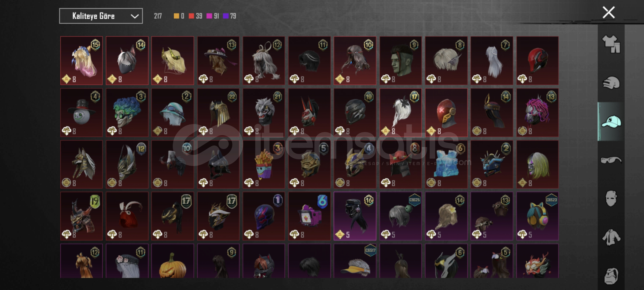Image resolution: width=644 pixels, height=290 pixels.
Task: Select the cap headwear category icon
Action: [x=611, y=121]
